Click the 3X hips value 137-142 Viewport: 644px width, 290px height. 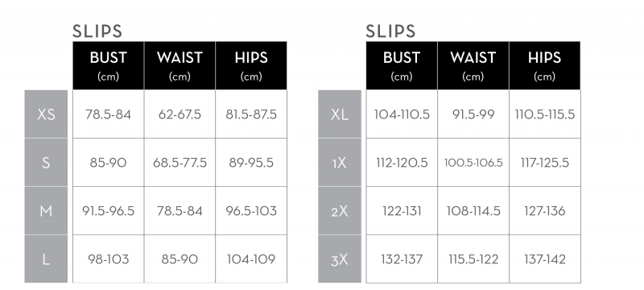pyautogui.click(x=545, y=259)
